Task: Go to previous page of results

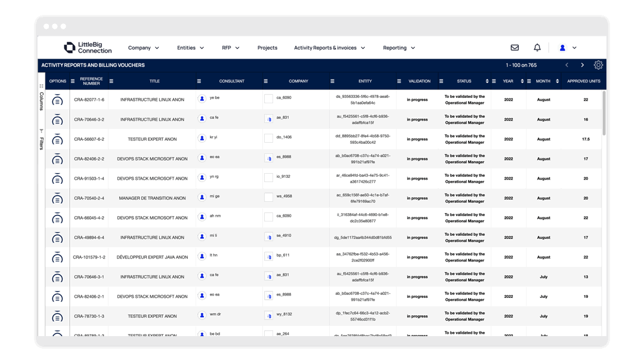Action: click(x=567, y=65)
